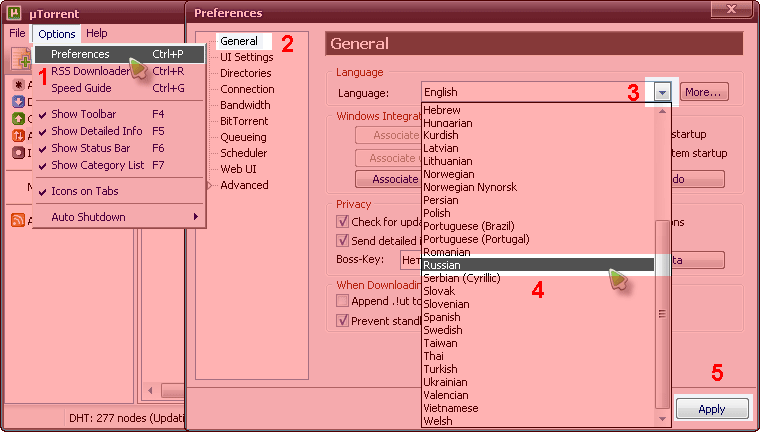Choose Hebrew from the language list
Image resolution: width=760 pixels, height=432 pixels.
pos(538,110)
